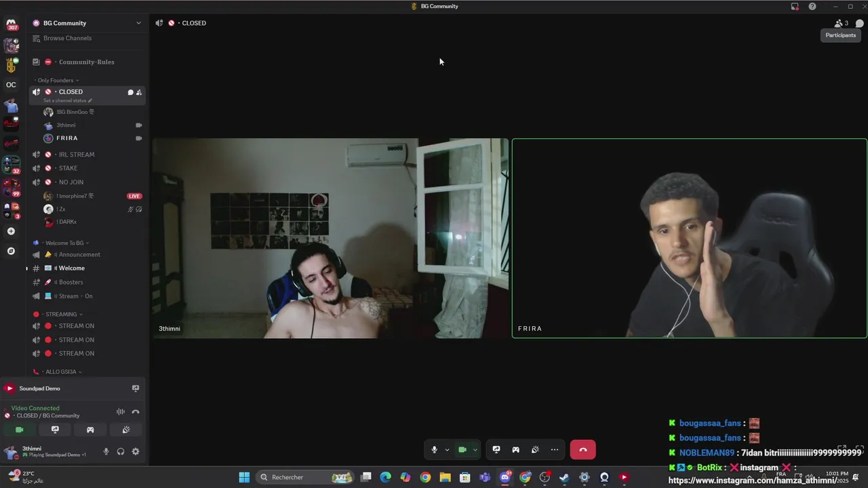Viewport: 868px width, 488px height.
Task: Toggle noise suppression in voice panel
Action: (121, 411)
